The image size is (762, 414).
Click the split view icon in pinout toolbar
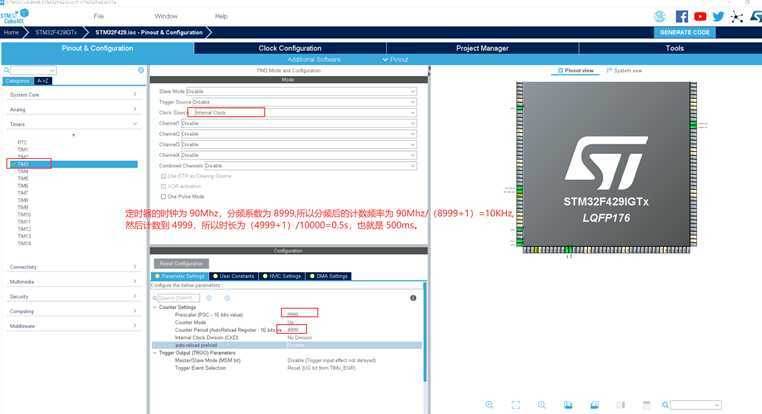tap(621, 404)
